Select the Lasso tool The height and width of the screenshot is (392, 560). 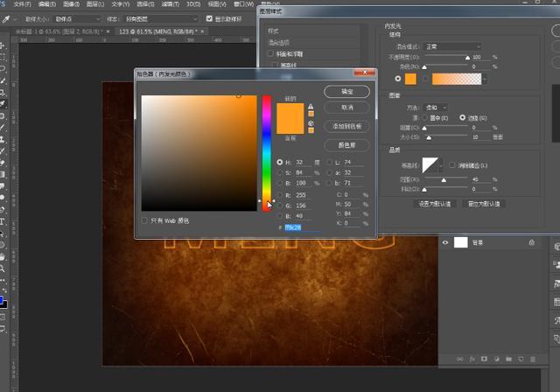[x=3, y=68]
